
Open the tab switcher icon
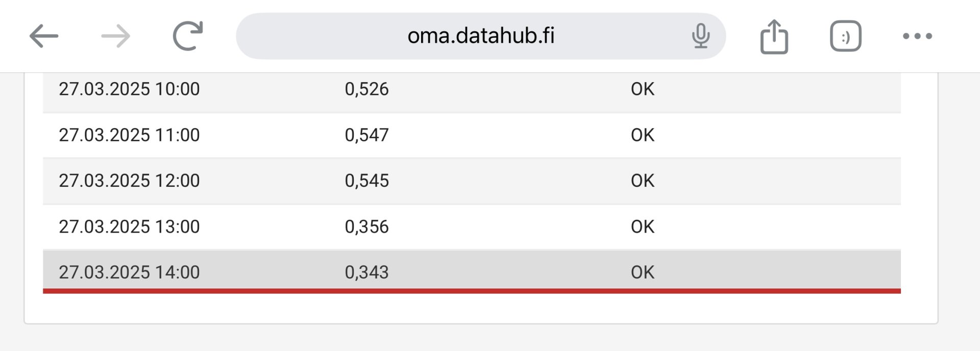tap(845, 36)
